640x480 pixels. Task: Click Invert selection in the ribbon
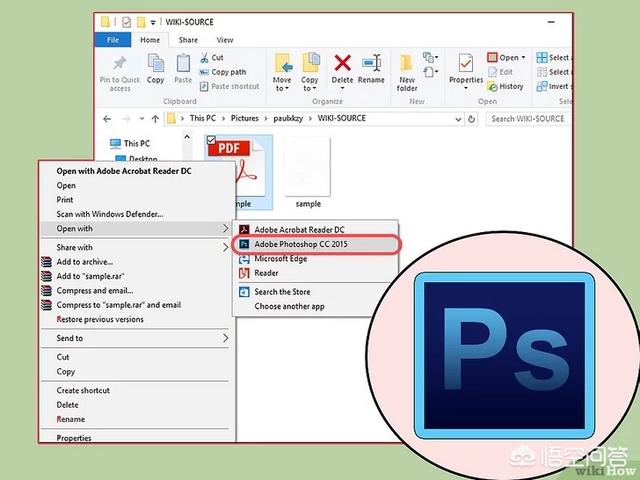(554, 87)
